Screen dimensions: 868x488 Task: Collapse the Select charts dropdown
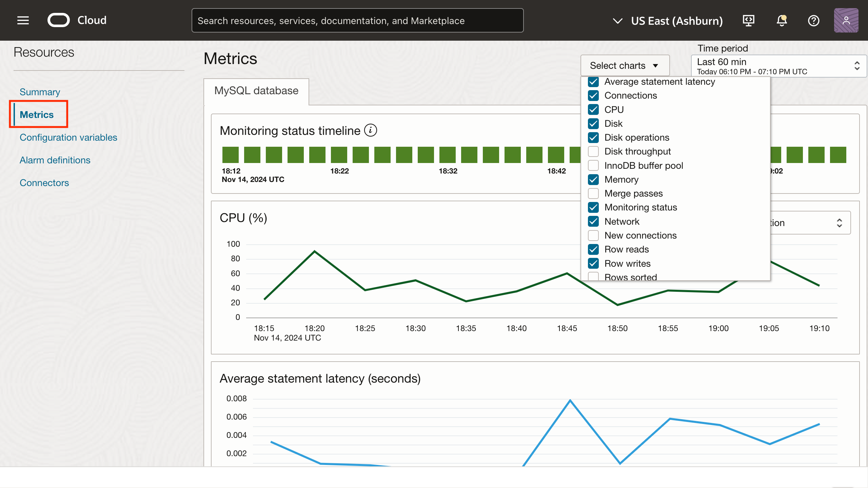[x=625, y=65]
